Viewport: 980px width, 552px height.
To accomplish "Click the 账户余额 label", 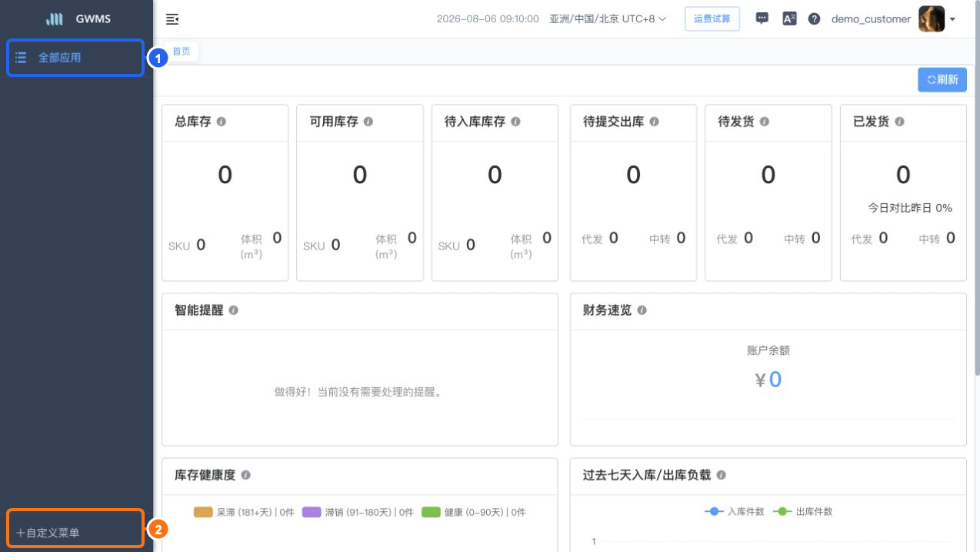I will 768,350.
